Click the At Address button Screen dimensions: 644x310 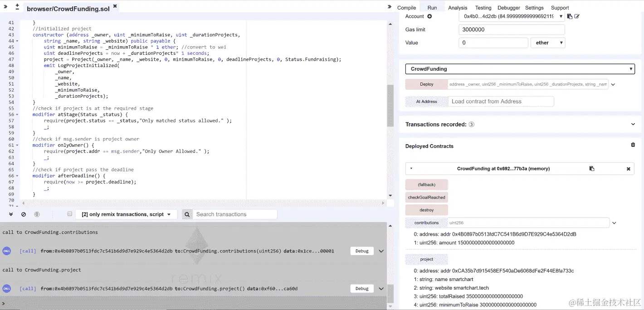pos(426,102)
